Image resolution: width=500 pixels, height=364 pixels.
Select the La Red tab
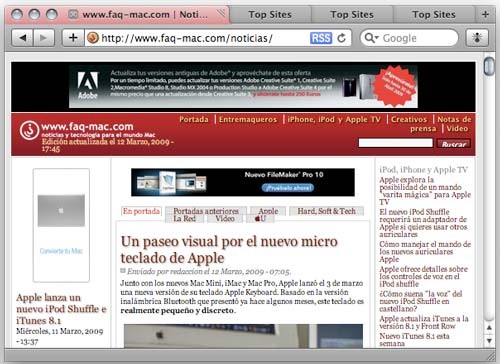click(184, 219)
